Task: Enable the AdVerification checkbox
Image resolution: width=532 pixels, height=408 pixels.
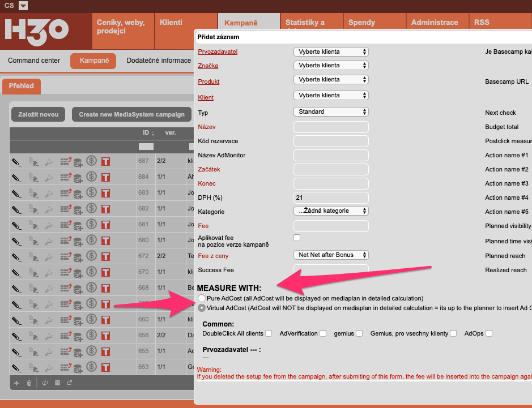Action: (323, 333)
